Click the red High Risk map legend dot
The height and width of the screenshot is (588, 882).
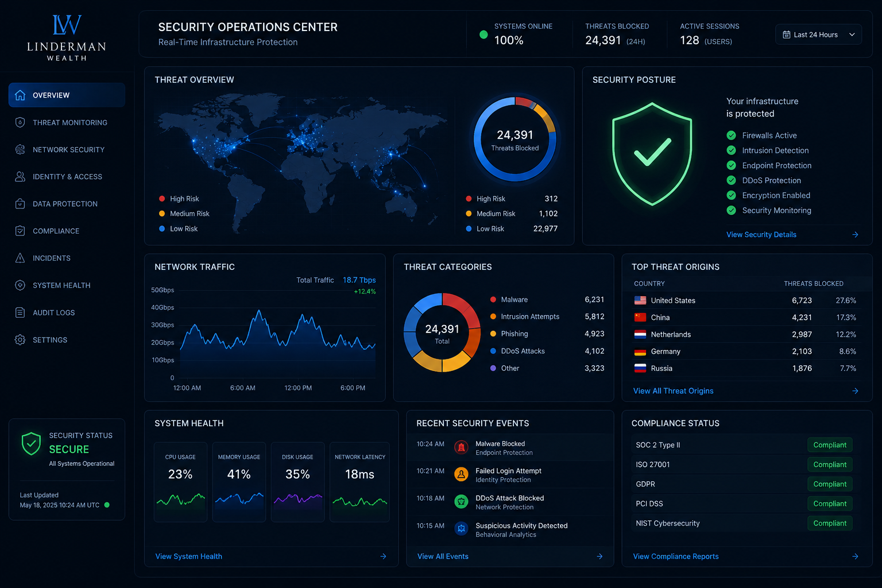[162, 199]
